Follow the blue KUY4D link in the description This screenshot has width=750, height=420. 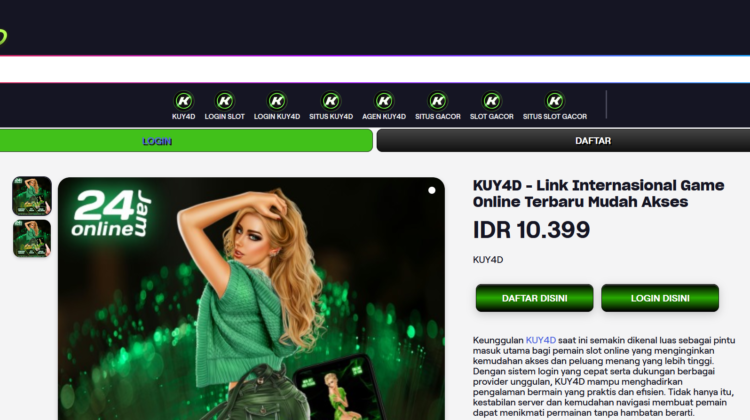[x=540, y=340]
